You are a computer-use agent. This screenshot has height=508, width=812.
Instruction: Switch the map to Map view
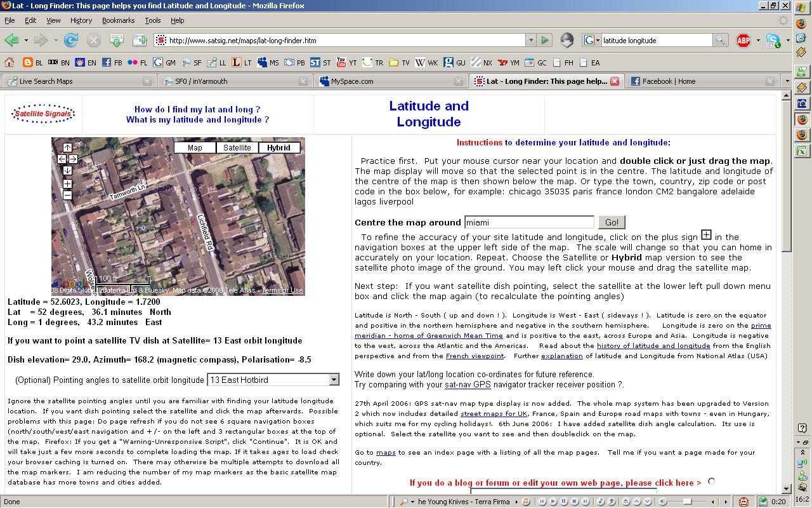click(x=195, y=148)
